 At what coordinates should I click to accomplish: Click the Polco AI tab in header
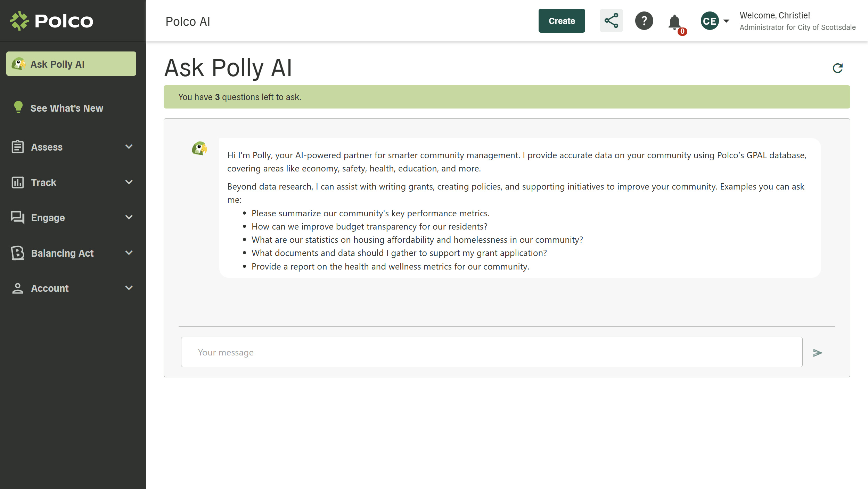pyautogui.click(x=188, y=21)
